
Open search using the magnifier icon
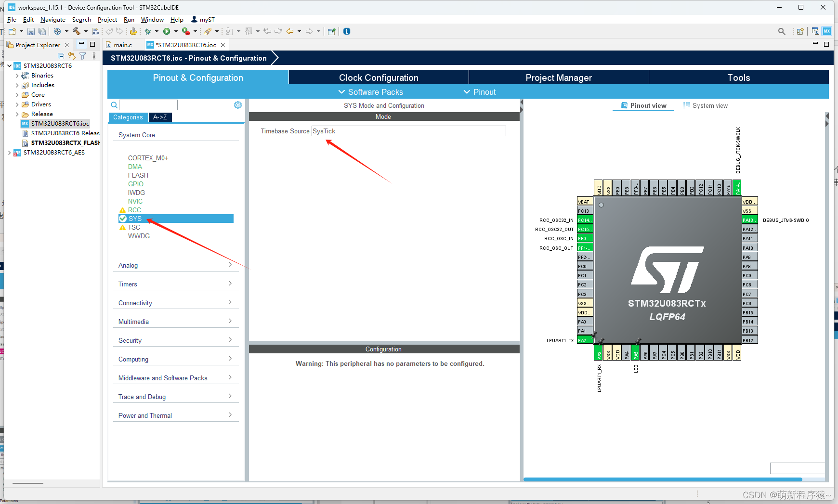(x=782, y=31)
